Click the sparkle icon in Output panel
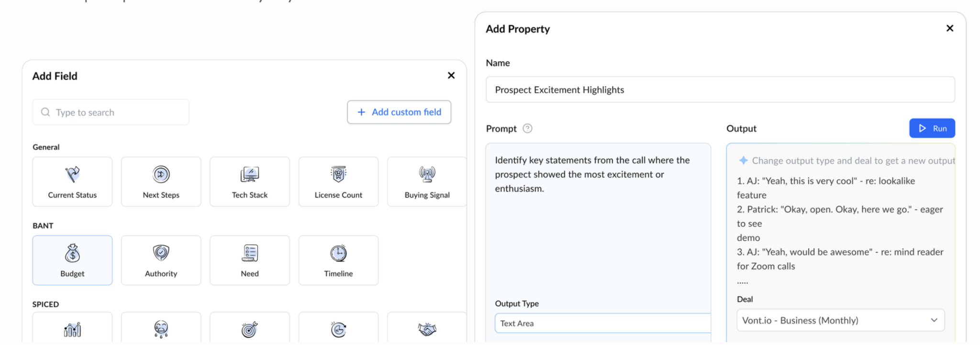 tap(743, 161)
